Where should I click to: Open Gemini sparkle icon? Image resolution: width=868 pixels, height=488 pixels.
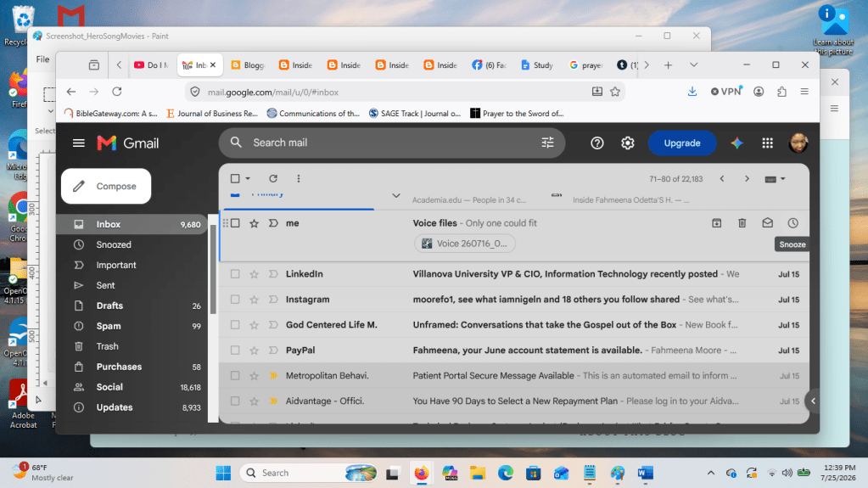tap(736, 143)
